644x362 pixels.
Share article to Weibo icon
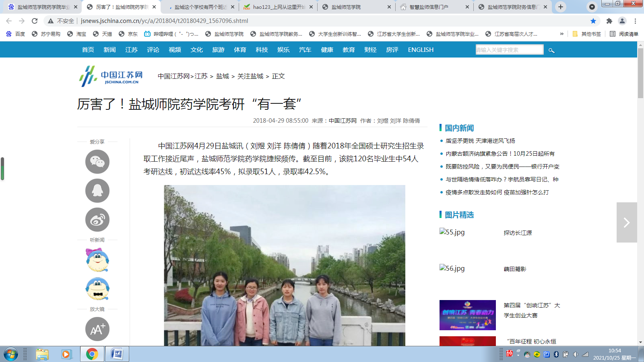(97, 220)
